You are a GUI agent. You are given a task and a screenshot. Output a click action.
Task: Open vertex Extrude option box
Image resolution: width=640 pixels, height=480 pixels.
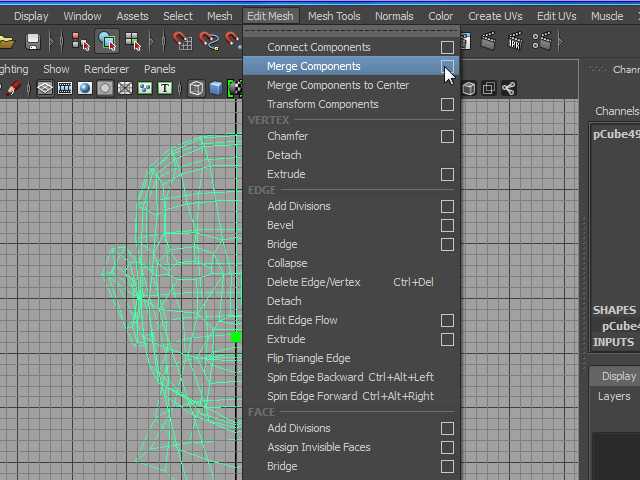447,174
